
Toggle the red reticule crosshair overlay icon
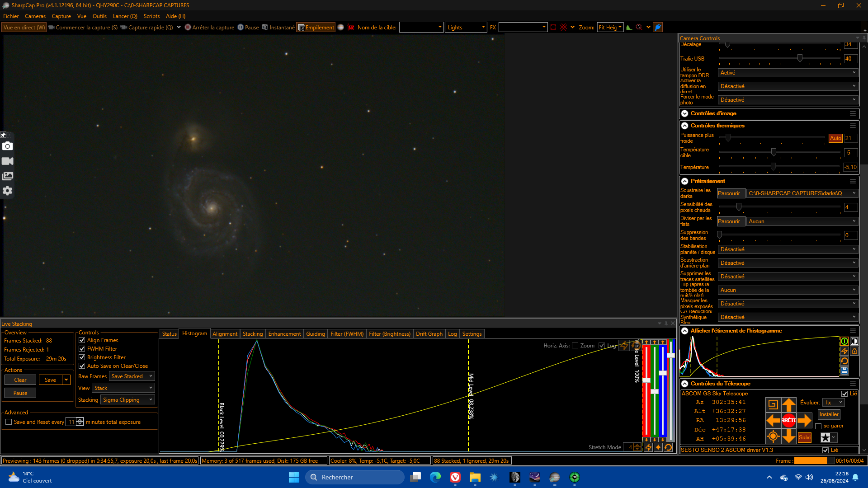tap(563, 28)
